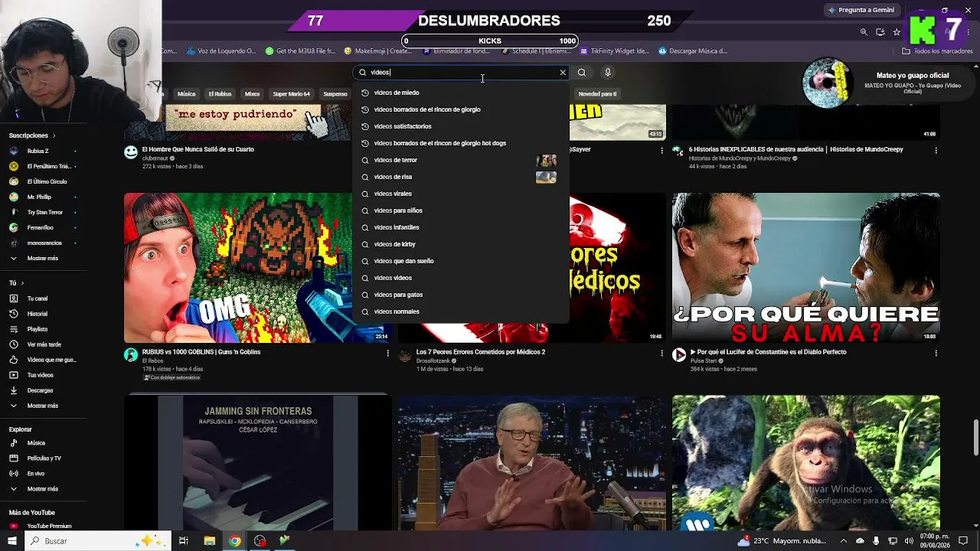Expand the 'Tú' section chevron
The image size is (980, 551).
[x=22, y=283]
